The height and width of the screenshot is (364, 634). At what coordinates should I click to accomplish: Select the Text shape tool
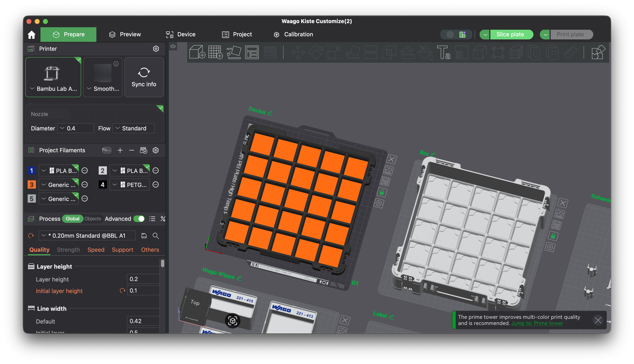tap(444, 52)
